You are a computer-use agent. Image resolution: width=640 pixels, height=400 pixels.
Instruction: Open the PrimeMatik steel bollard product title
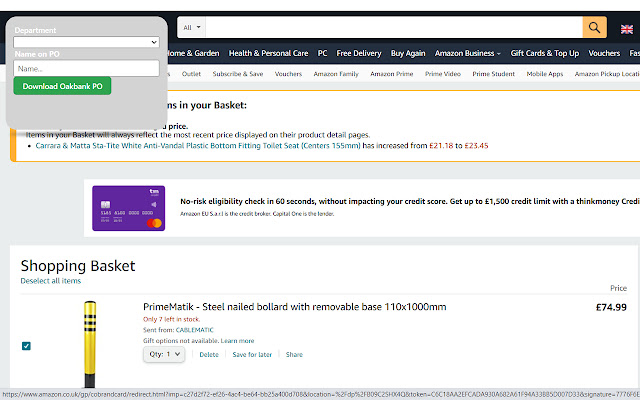click(295, 307)
